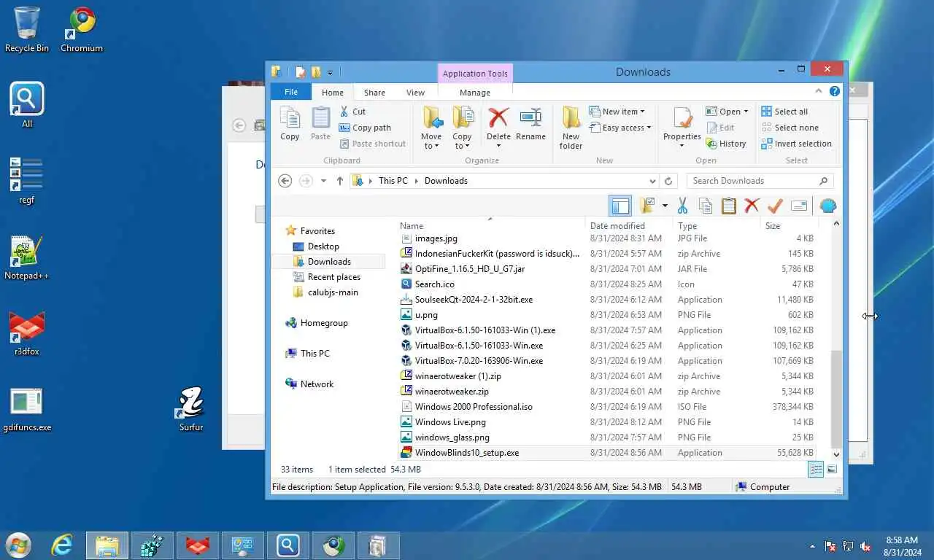934x560 pixels.
Task: Switch to Details view in status bar
Action: pyautogui.click(x=817, y=470)
